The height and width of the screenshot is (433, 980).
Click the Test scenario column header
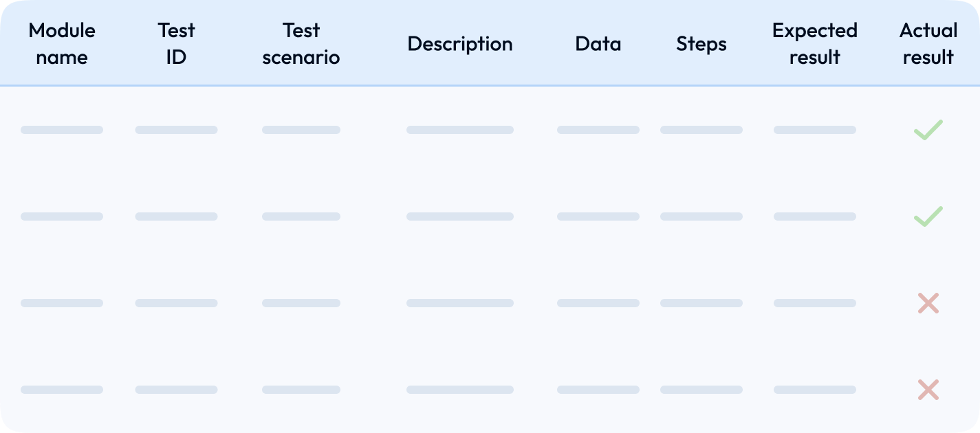[301, 43]
